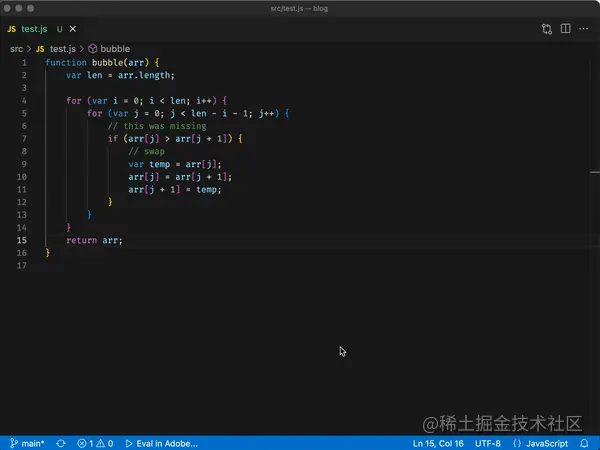The width and height of the screenshot is (600, 450).
Task: Open the errors and warnings problems indicator
Action: point(95,443)
